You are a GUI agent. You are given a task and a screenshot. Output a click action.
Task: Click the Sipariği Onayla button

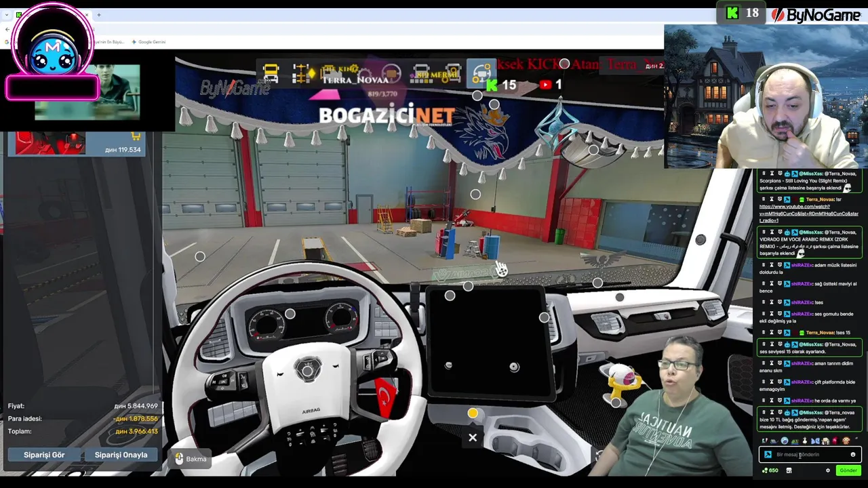tap(121, 455)
